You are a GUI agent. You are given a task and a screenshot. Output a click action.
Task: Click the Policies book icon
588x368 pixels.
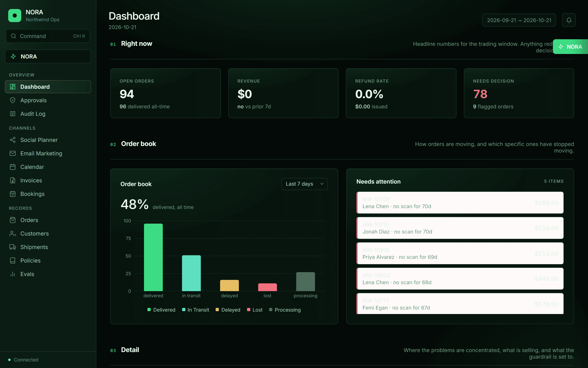pyautogui.click(x=13, y=261)
